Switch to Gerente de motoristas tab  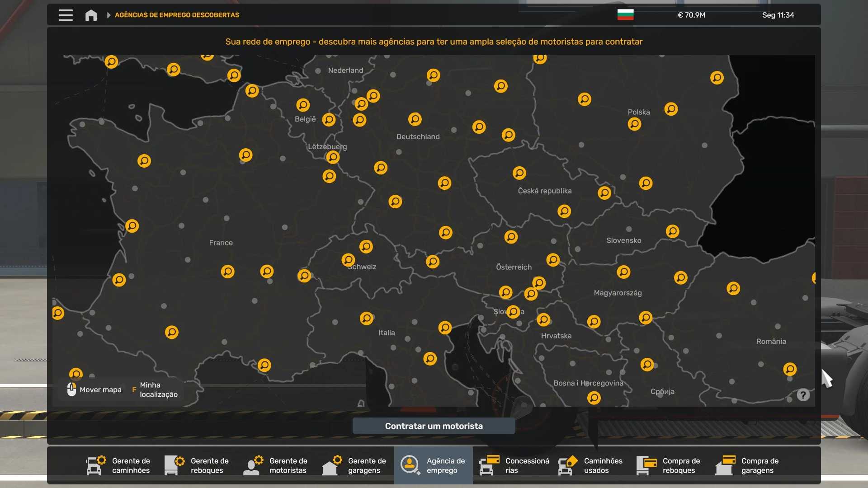277,465
